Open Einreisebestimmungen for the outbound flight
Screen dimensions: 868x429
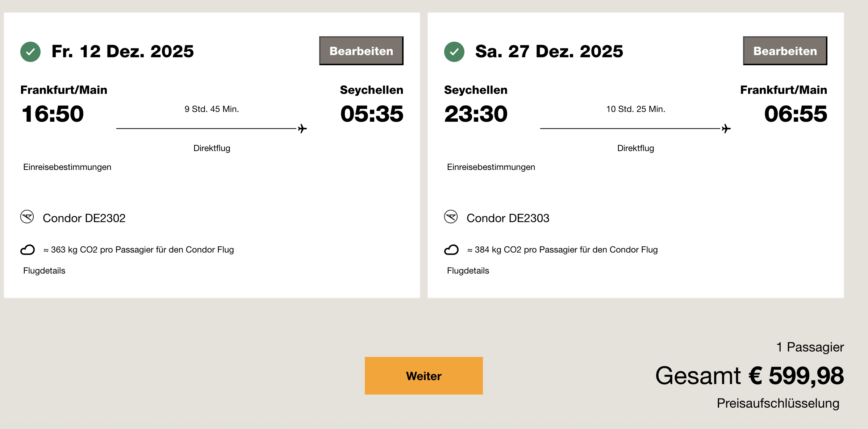tap(67, 167)
